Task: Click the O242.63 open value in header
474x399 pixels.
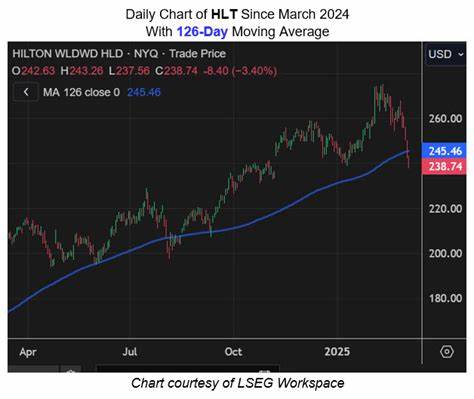Action: (x=33, y=71)
